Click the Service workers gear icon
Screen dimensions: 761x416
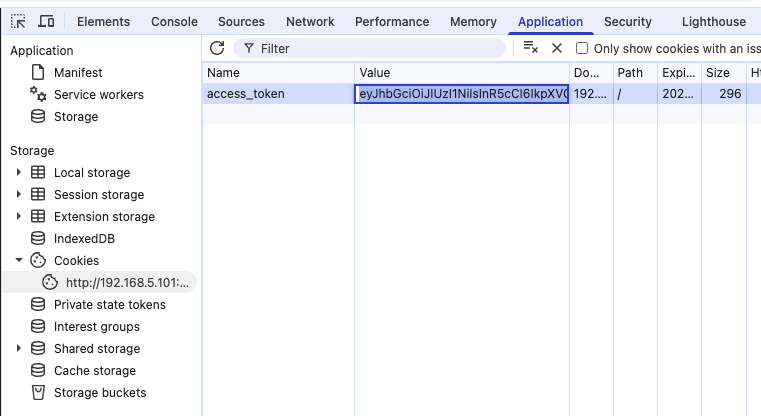(x=38, y=94)
